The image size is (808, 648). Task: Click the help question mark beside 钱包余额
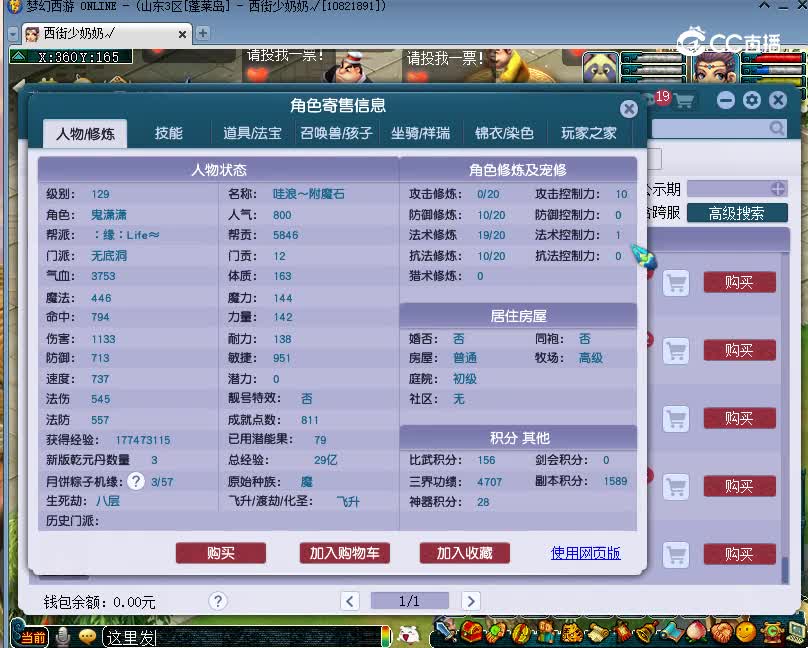point(218,601)
